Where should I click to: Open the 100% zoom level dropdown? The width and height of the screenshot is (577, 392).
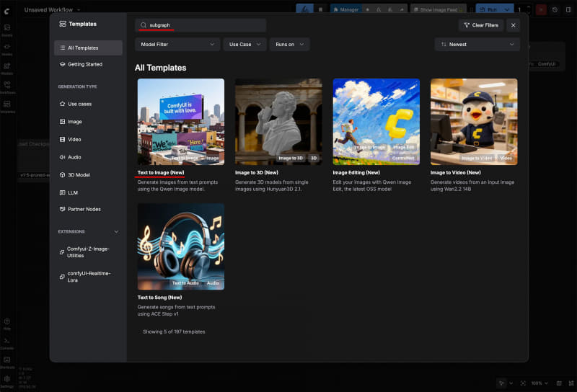coord(539,383)
